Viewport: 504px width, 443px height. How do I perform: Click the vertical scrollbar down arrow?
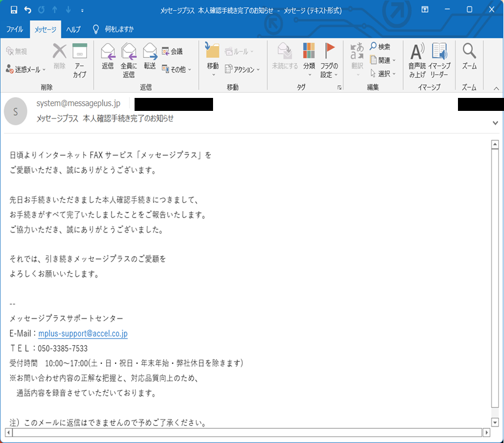pos(495,422)
